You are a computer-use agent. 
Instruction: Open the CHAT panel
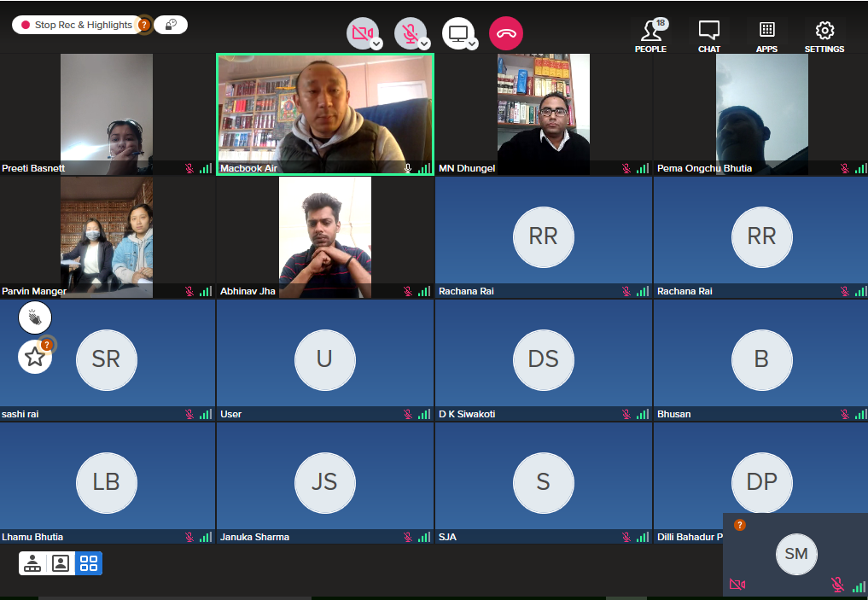pyautogui.click(x=709, y=37)
